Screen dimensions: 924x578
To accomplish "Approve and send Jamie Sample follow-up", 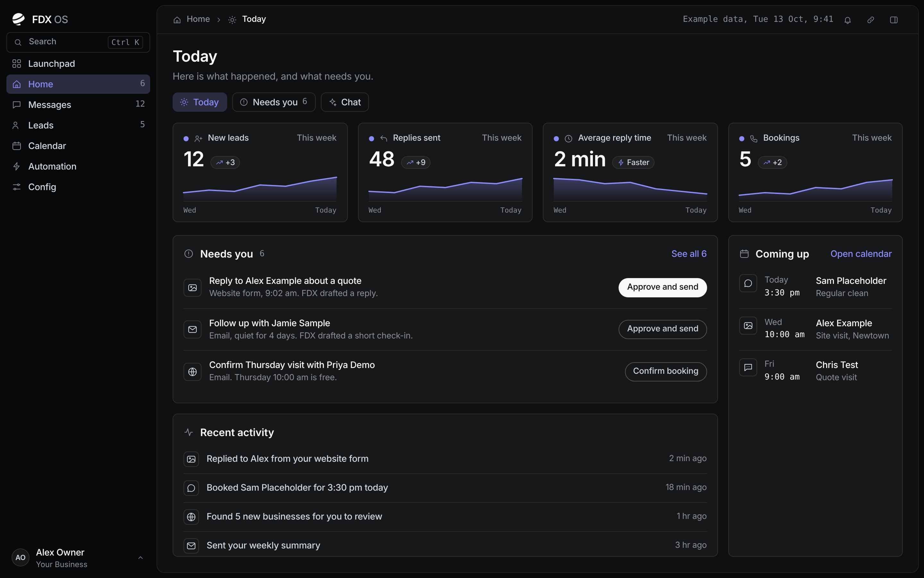I will pyautogui.click(x=663, y=329).
